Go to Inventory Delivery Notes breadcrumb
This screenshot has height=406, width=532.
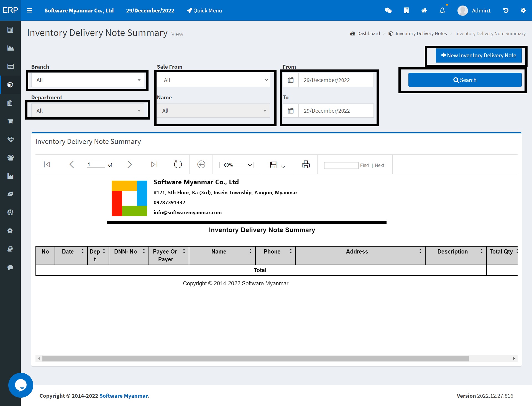418,33
